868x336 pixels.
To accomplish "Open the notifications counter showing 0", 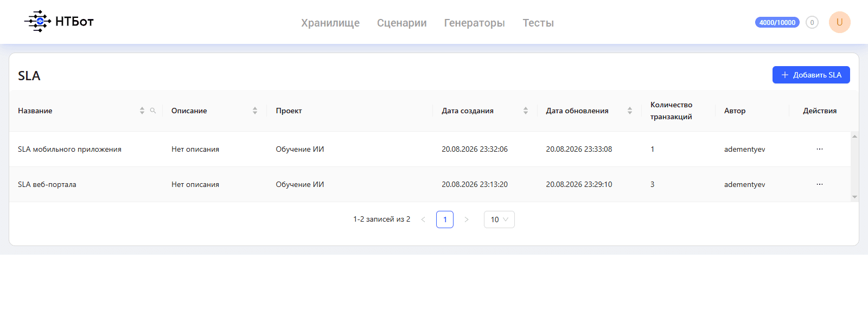I will tap(812, 22).
